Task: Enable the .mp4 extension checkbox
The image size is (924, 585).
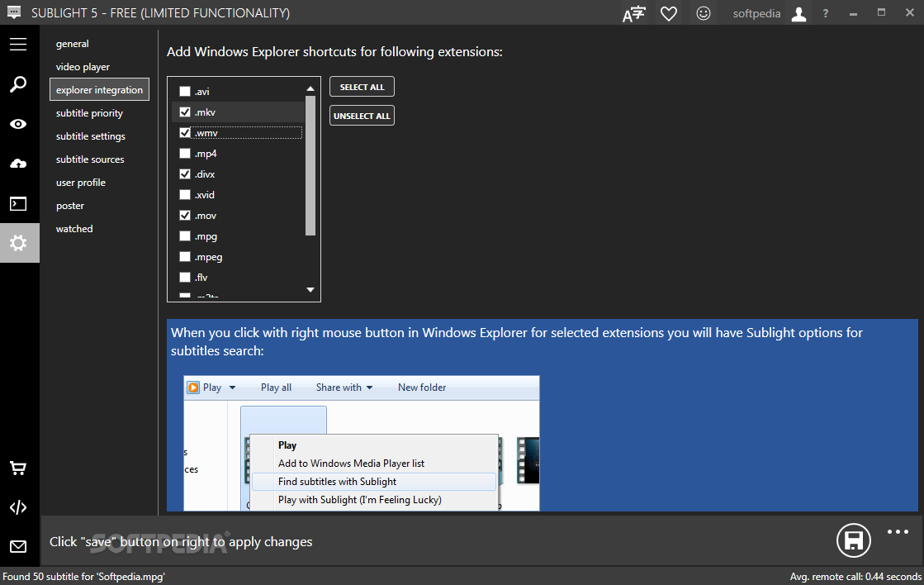Action: 185,154
